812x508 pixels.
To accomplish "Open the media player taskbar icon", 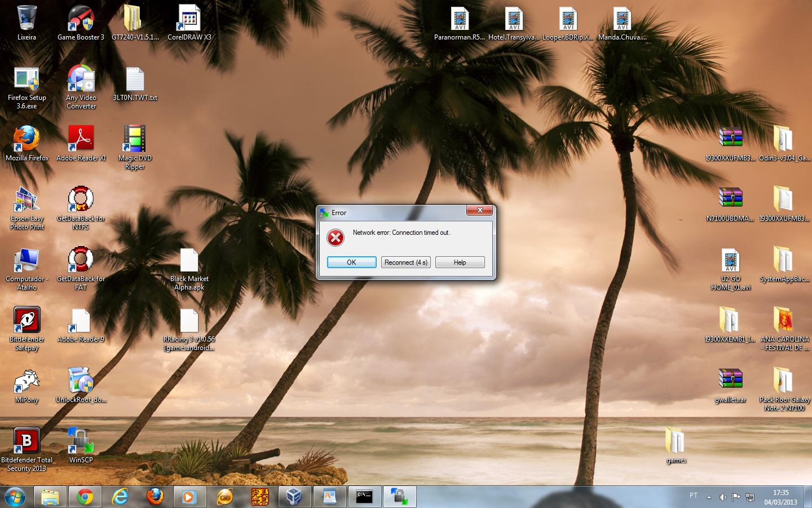I will pos(190,497).
